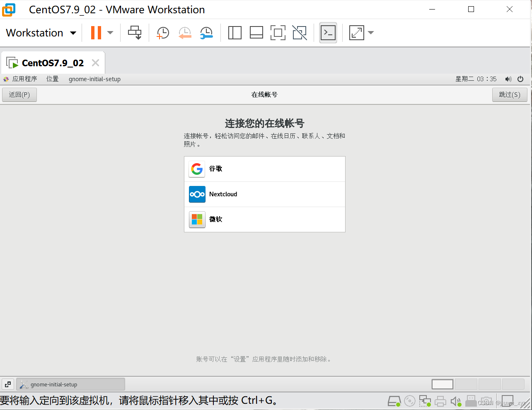Click the 连接您的在线帐号 heading
Image resolution: width=532 pixels, height=410 pixels.
[x=265, y=123]
